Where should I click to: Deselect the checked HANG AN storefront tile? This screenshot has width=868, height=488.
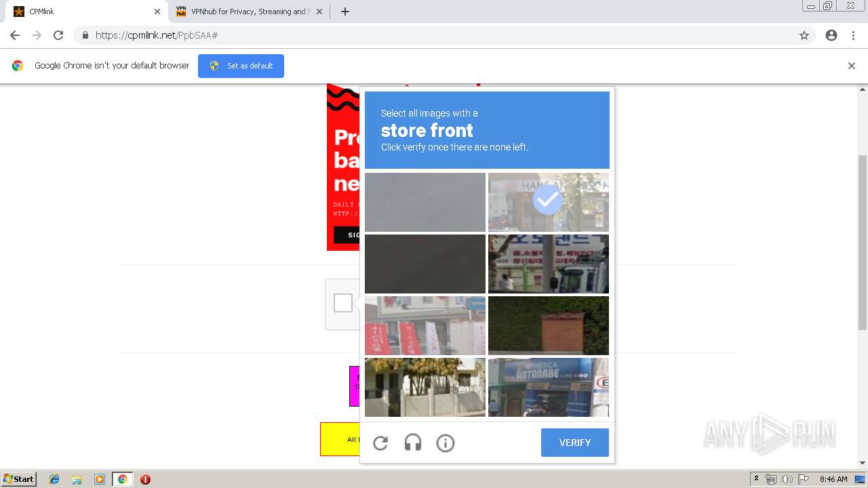(x=549, y=202)
